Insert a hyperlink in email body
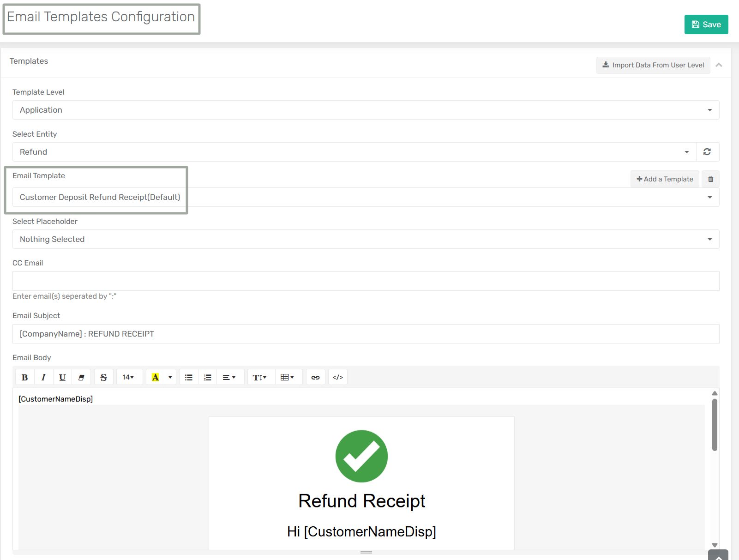The height and width of the screenshot is (560, 739). [315, 377]
